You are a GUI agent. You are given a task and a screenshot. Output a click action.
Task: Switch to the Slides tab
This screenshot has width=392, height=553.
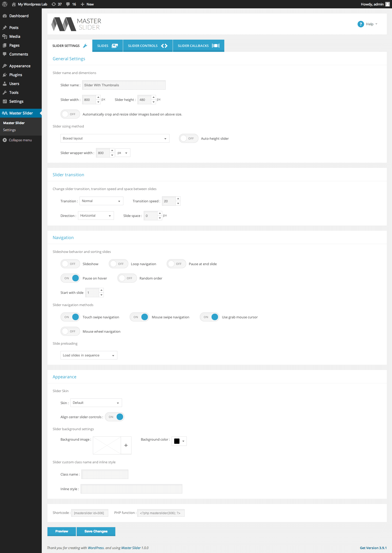click(107, 46)
